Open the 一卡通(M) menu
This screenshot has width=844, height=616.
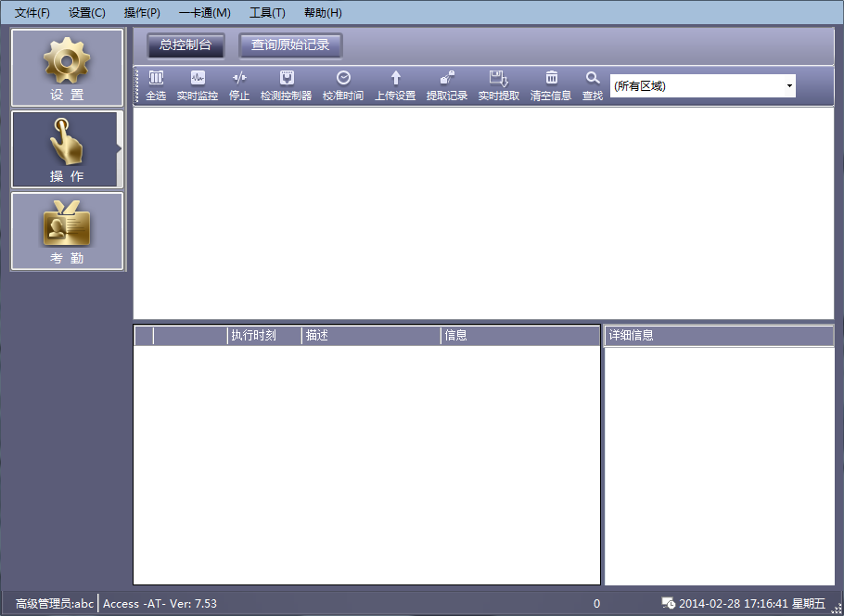click(x=205, y=13)
